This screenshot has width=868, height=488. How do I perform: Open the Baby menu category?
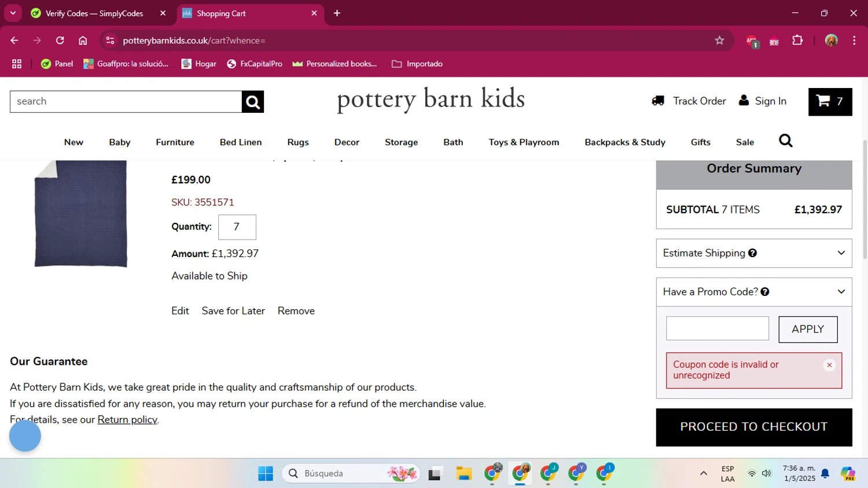[120, 142]
